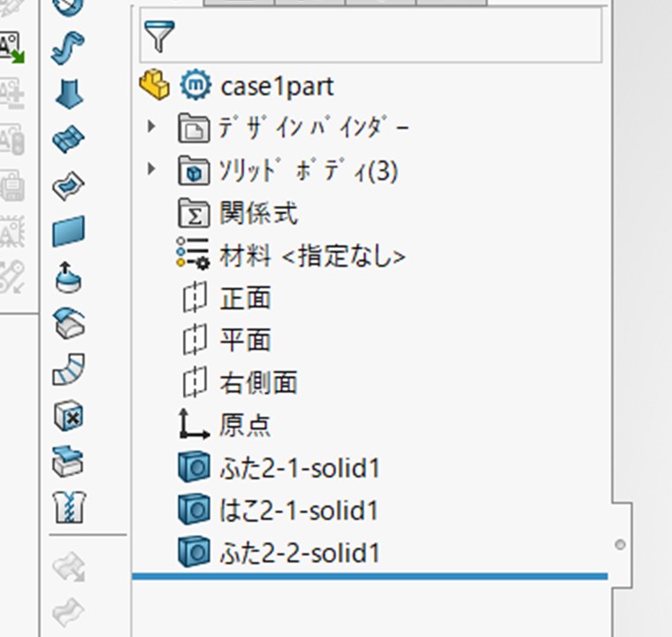Click the swept surface tool icon
This screenshot has height=637, width=672.
tap(68, 47)
